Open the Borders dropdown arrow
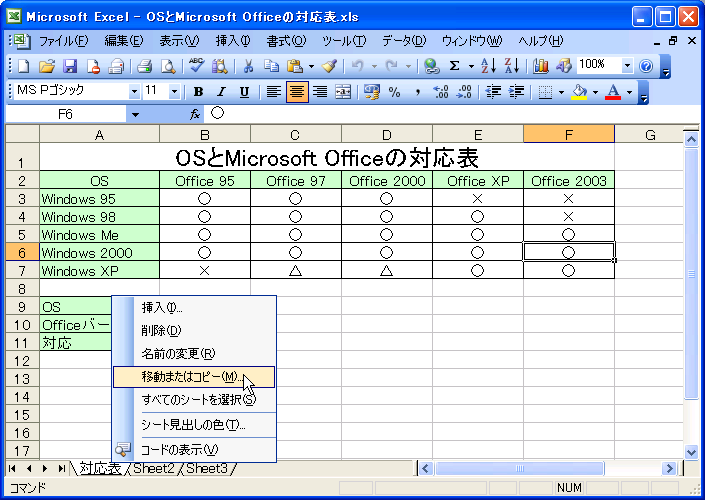 (x=561, y=93)
